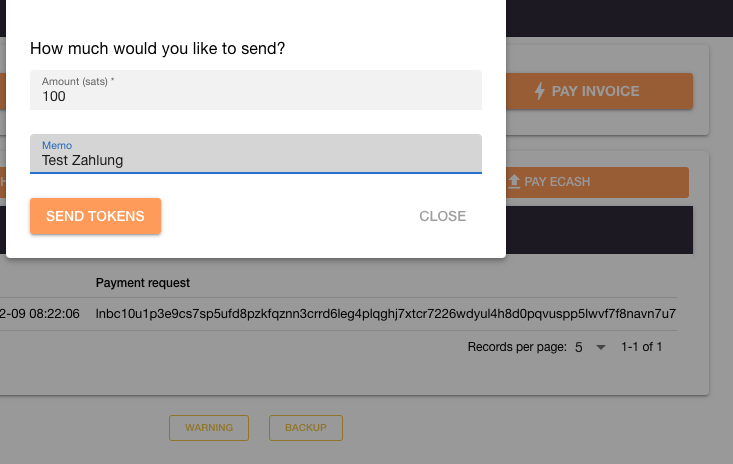733x464 pixels.
Task: Click the Payment request column header
Action: coord(143,283)
